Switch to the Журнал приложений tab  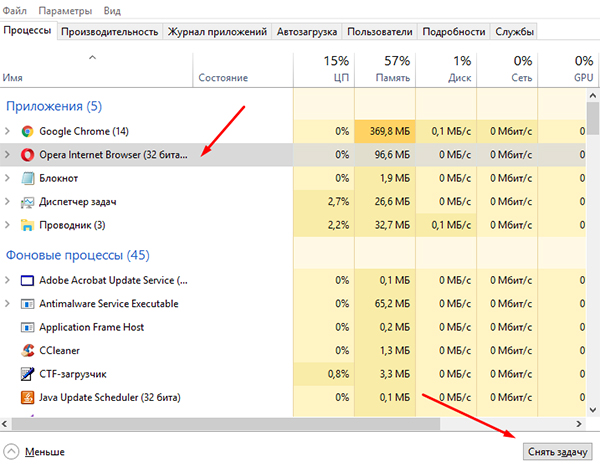(217, 32)
